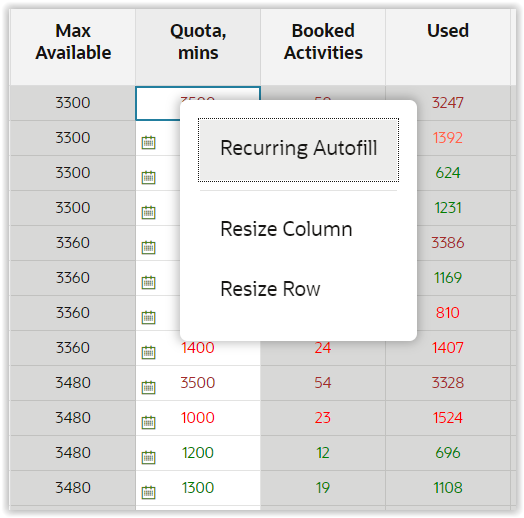Select the quota cell showing 1000
This screenshot has width=524, height=518.
(x=198, y=418)
